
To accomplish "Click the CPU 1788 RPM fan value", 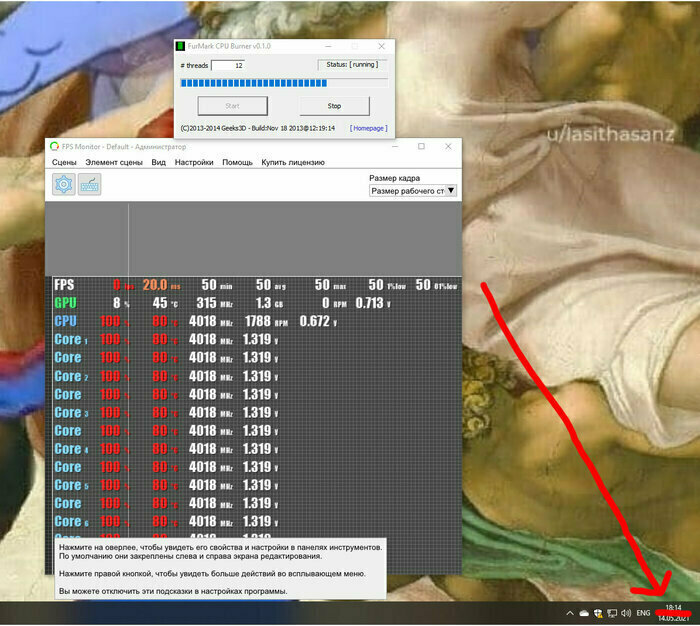I will [266, 321].
